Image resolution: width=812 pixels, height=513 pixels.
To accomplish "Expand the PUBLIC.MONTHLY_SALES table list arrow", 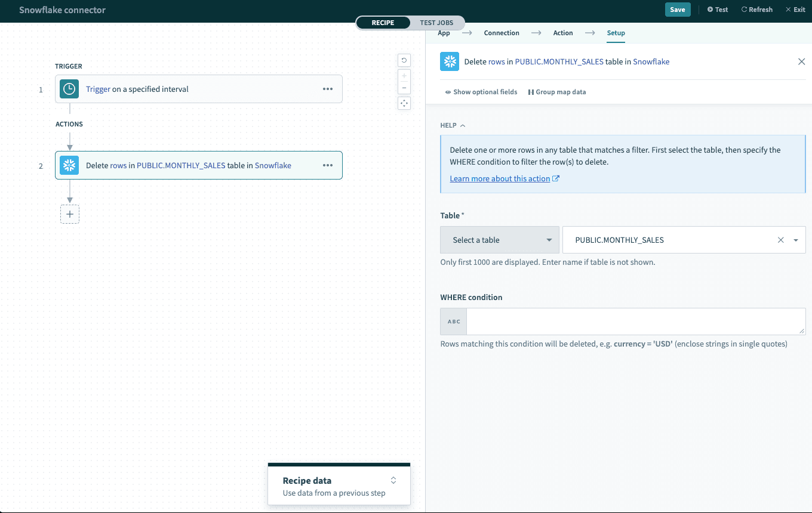I will (796, 240).
